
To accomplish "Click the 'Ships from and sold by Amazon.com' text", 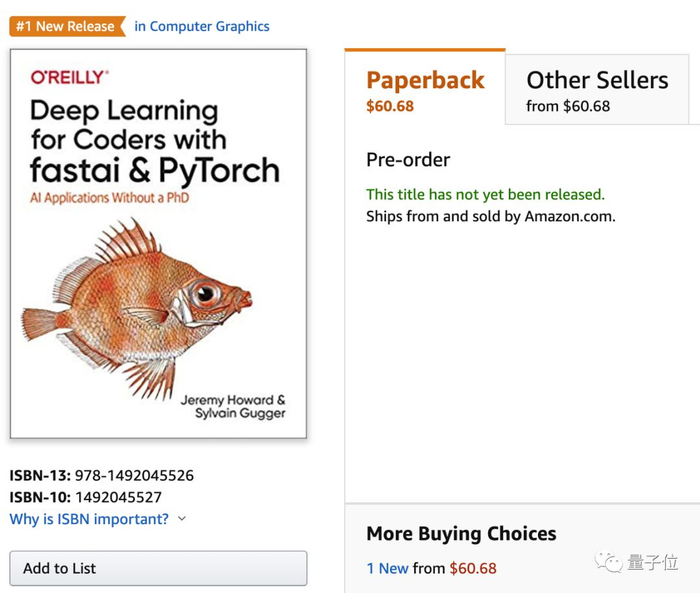I will 490,216.
